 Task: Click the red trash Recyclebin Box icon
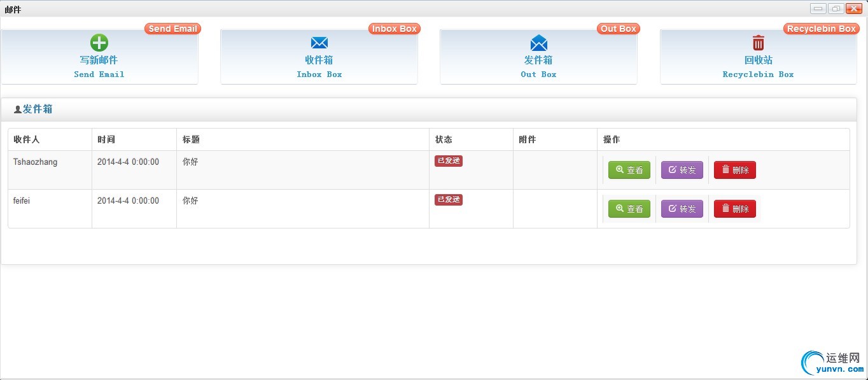[758, 43]
